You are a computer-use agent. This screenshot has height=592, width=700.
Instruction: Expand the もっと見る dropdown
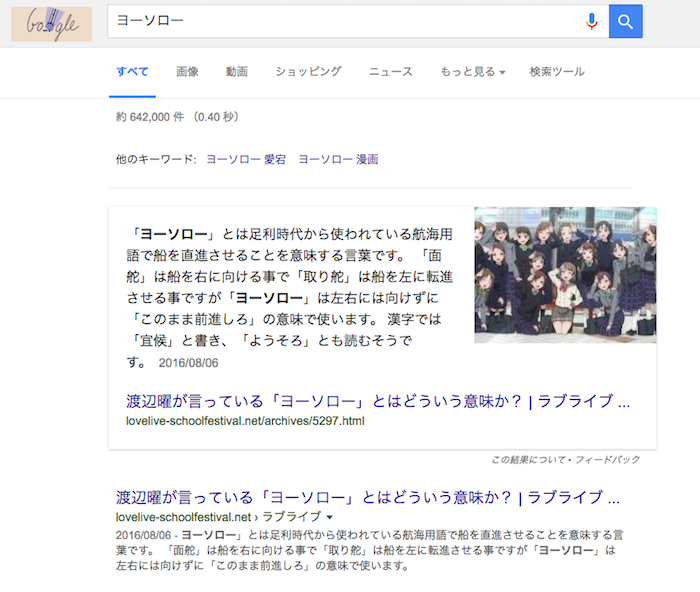pos(473,71)
